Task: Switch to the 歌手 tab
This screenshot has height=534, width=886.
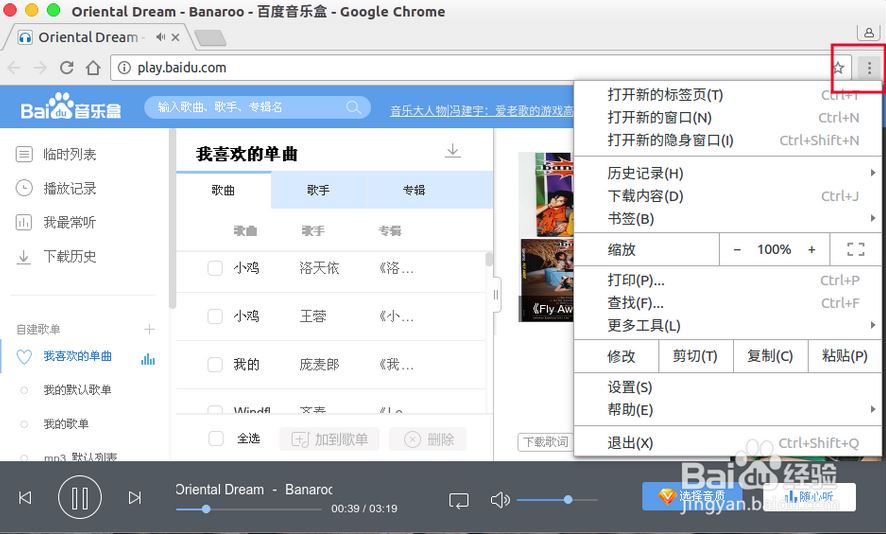Action: [318, 190]
